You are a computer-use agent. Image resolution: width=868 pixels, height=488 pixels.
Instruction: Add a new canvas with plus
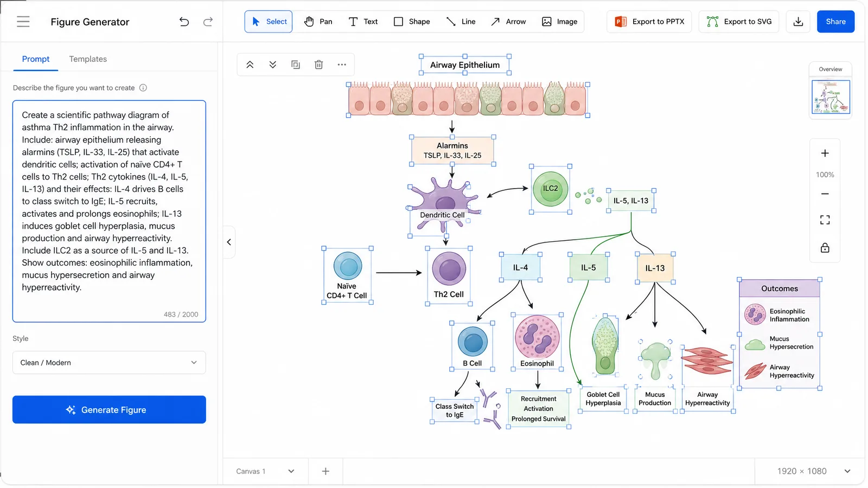(325, 471)
